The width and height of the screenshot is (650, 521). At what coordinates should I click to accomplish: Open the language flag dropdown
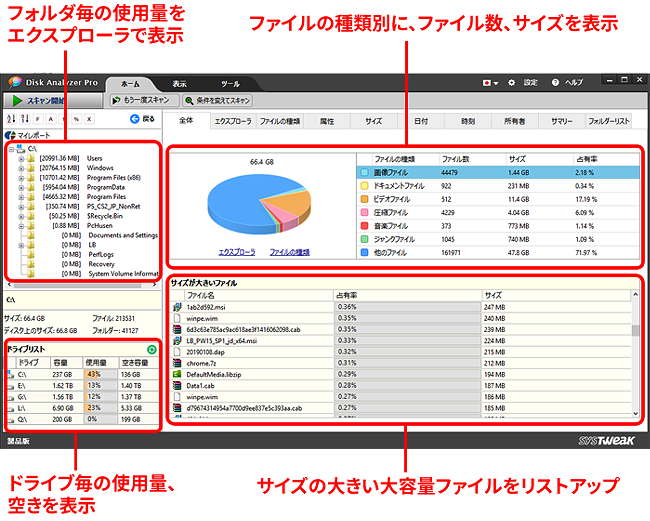(490, 83)
